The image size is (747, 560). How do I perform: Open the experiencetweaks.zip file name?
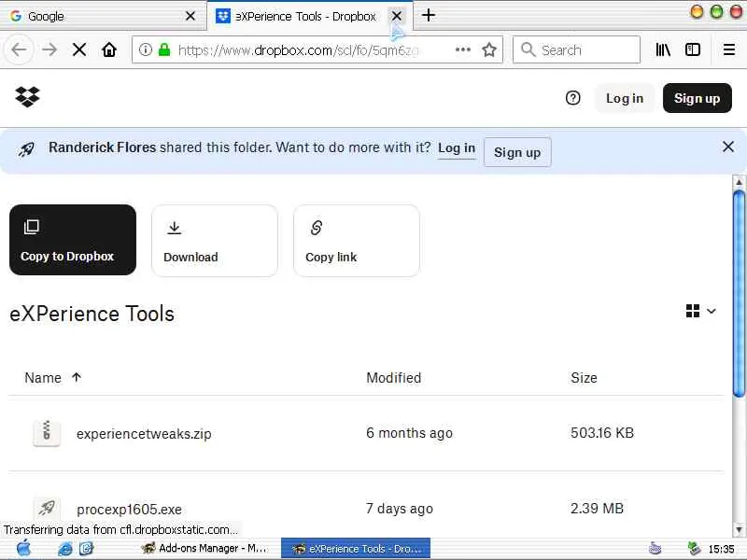[x=144, y=434]
